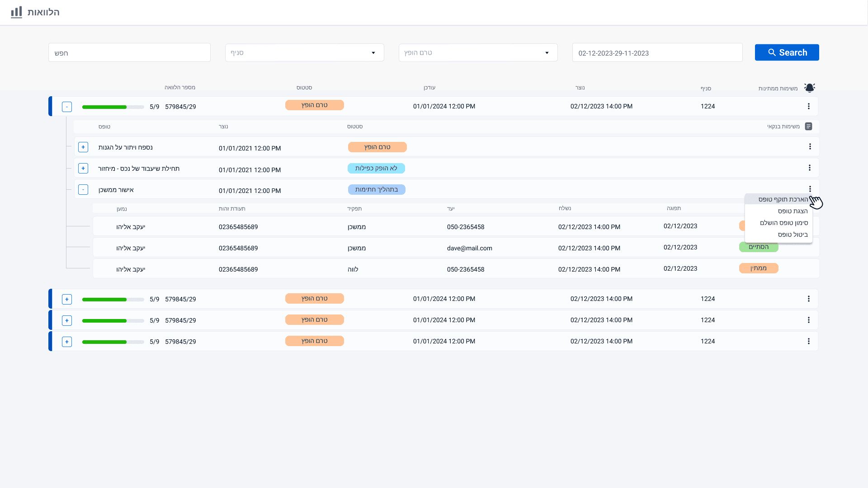The image size is (868, 488).
Task: Click kebab menu of אישור ממשכן row
Action: [x=810, y=189]
